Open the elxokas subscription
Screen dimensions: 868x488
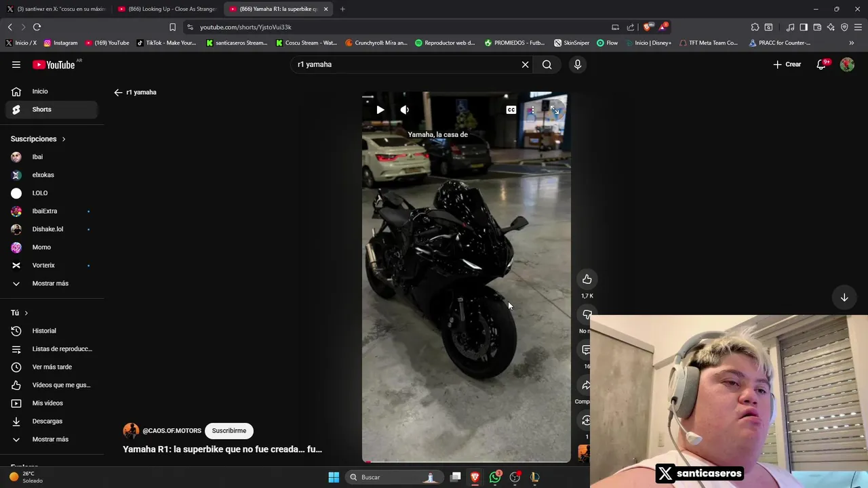coord(52,175)
